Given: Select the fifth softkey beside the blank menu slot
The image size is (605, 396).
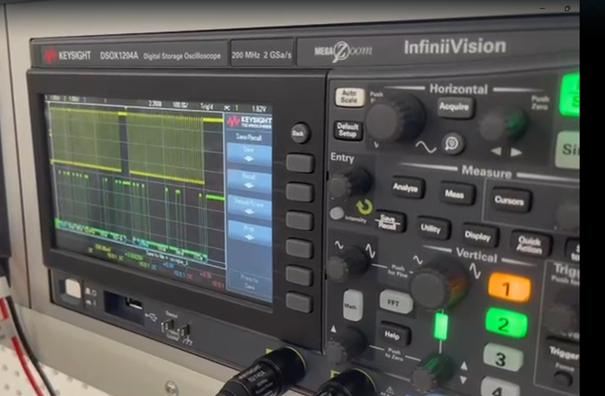Looking at the screenshot, I should click(x=300, y=276).
